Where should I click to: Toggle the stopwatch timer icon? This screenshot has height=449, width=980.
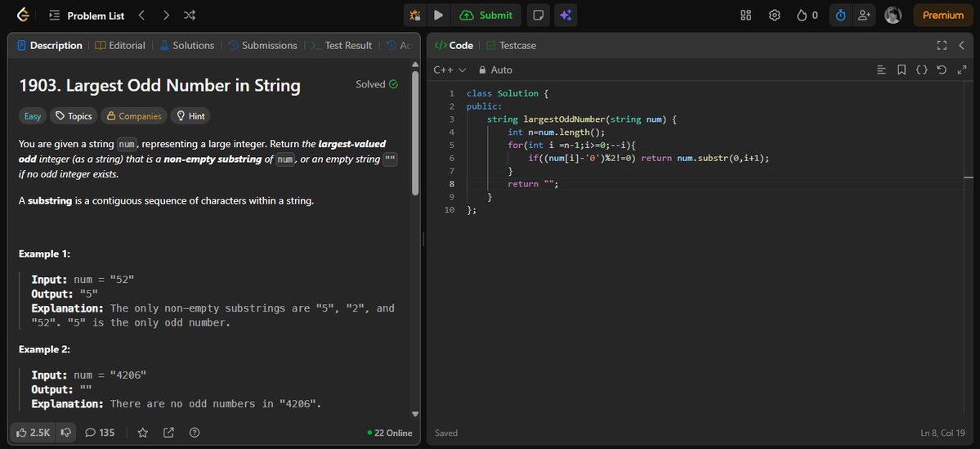click(840, 16)
